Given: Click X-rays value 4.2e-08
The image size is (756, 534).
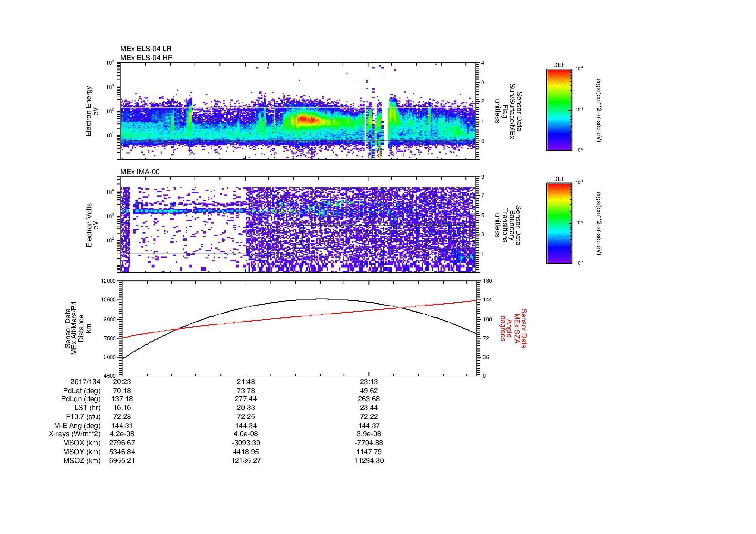Looking at the screenshot, I should click(122, 434).
